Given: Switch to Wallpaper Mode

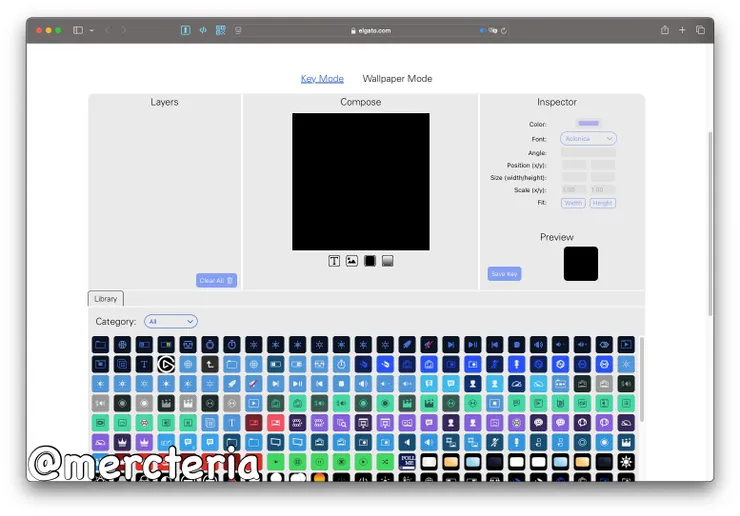Looking at the screenshot, I should coord(397,78).
